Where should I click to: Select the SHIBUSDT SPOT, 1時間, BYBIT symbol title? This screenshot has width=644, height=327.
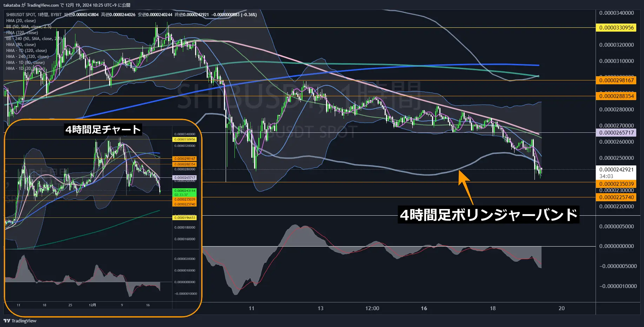coord(34,15)
